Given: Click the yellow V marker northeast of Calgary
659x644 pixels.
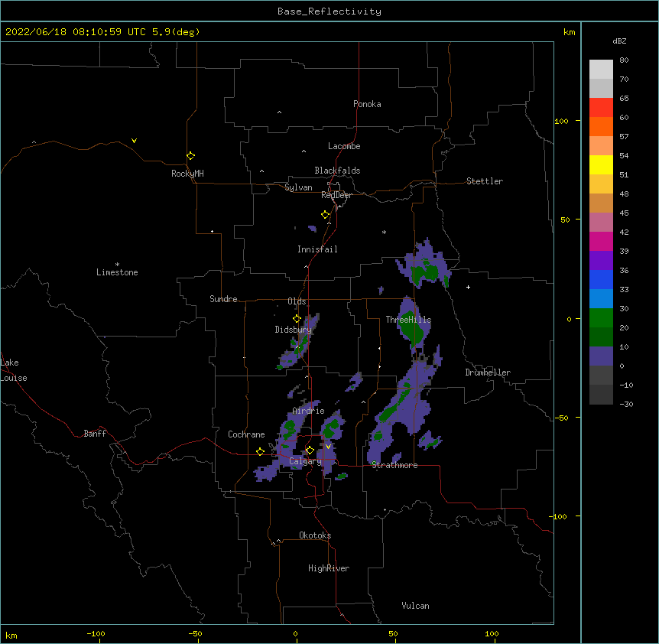Looking at the screenshot, I should pos(328,447).
